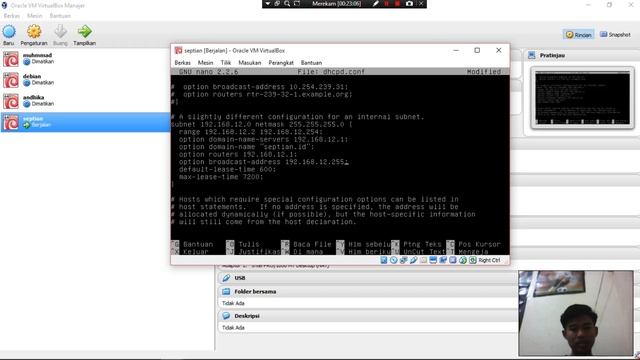Place cursor on 'range 192.168.12.2' line
This screenshot has width=640, height=360.
pyautogui.click(x=251, y=132)
